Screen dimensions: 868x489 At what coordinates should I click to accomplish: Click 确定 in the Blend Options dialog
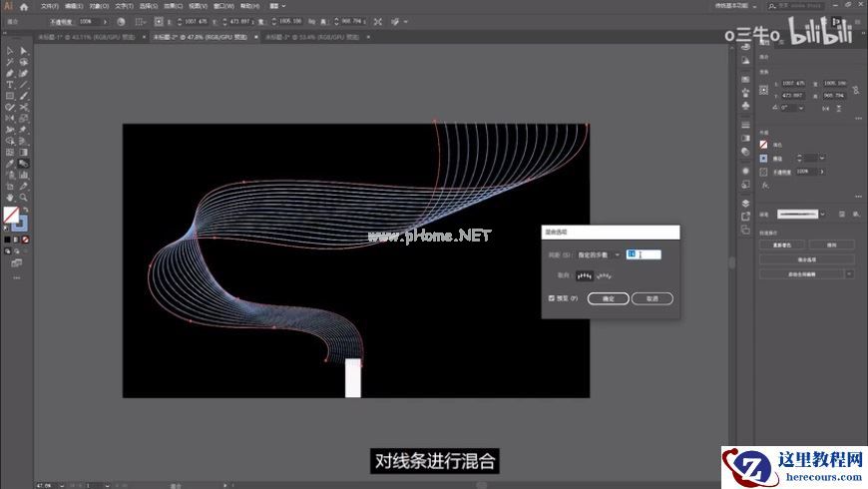click(608, 298)
